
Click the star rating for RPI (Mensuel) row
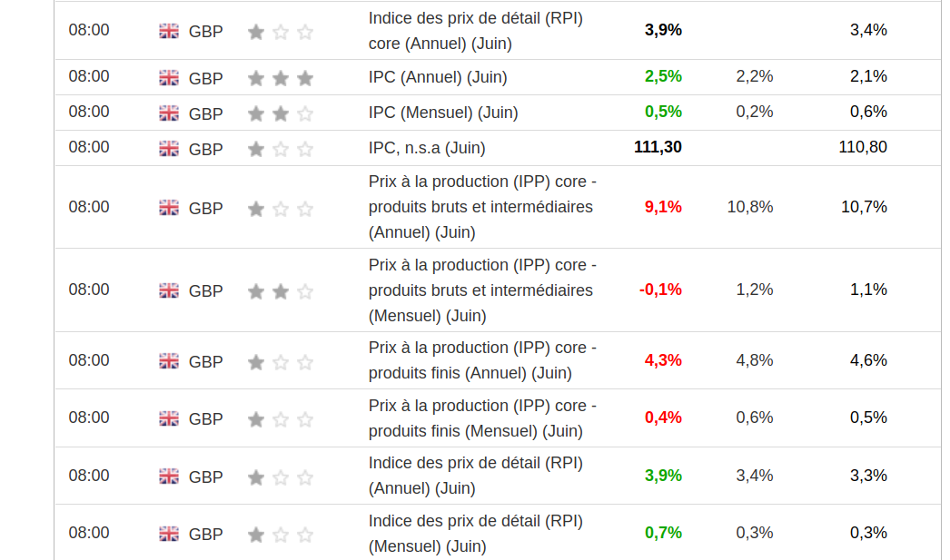point(280,535)
